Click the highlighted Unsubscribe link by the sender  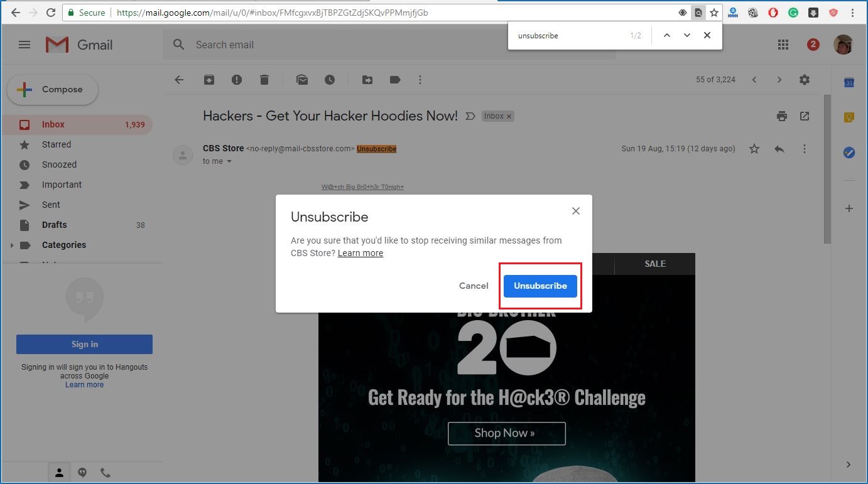point(377,149)
